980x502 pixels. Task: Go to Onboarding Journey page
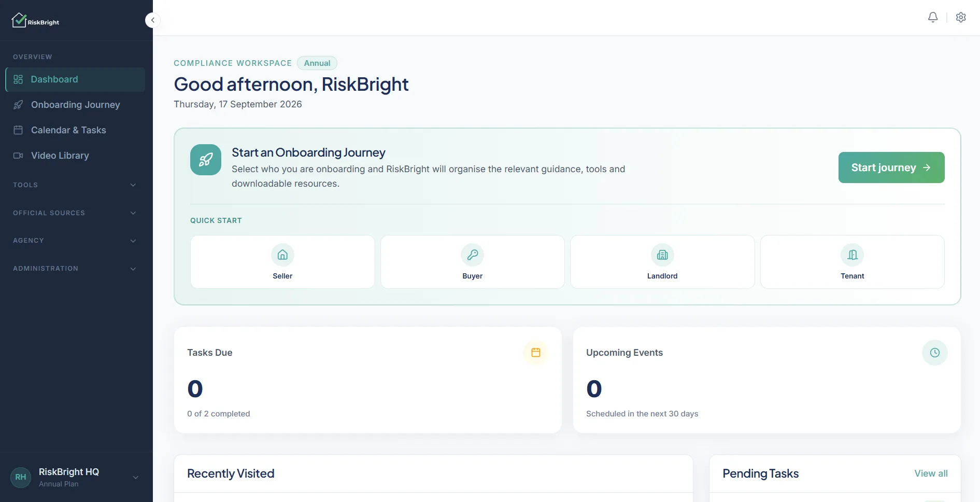pyautogui.click(x=75, y=105)
